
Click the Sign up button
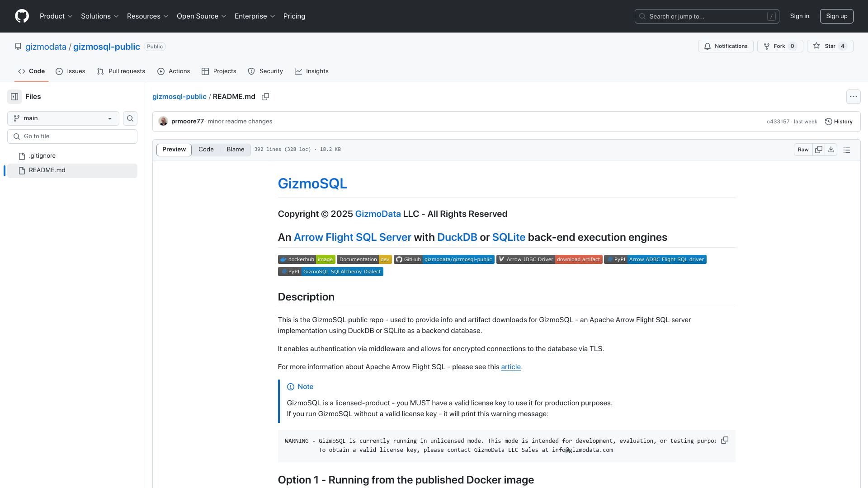[837, 16]
